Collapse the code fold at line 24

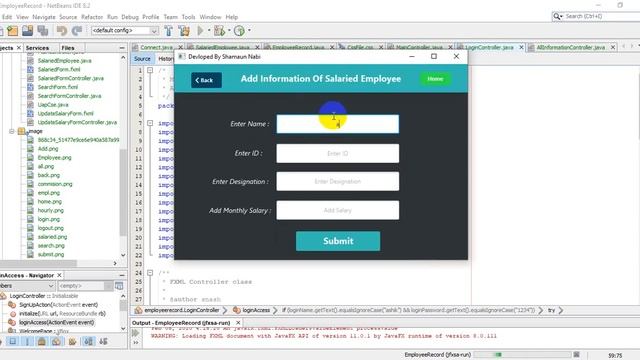coord(150,273)
